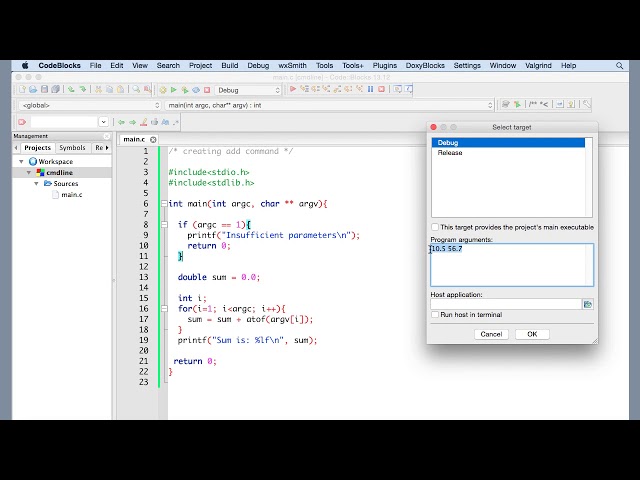Select Release in the target list
Screen dimensions: 640x480
click(x=508, y=153)
